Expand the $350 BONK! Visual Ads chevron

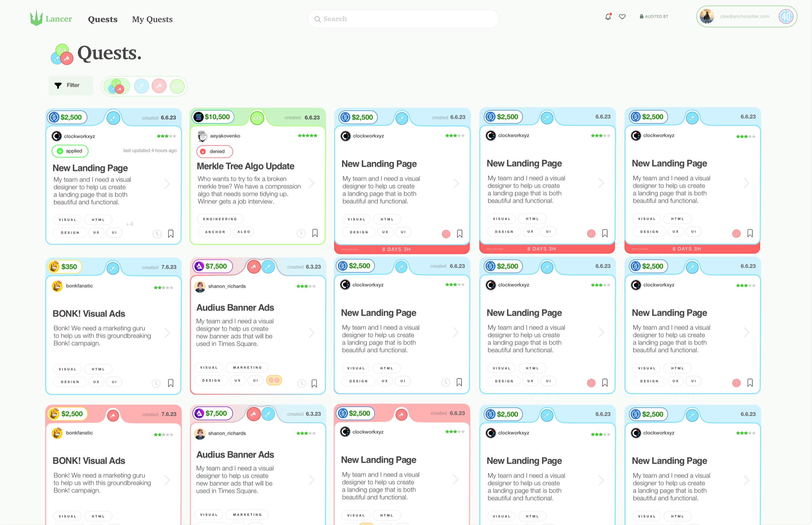167,333
